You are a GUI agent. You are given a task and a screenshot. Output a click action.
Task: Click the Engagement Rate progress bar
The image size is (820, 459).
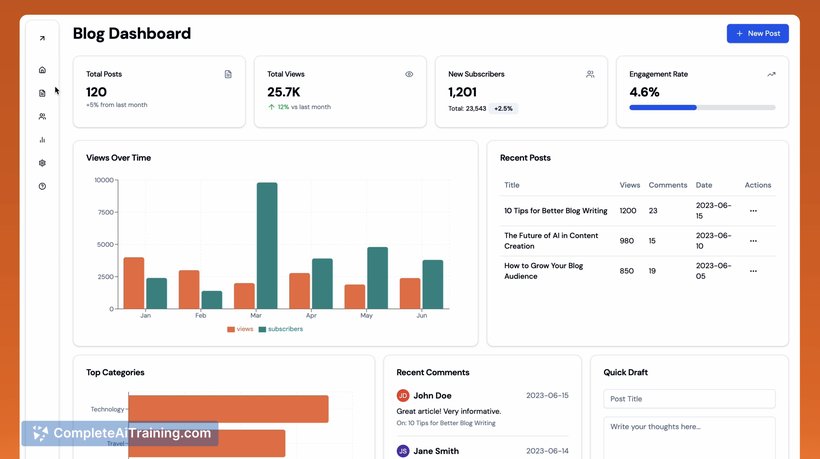click(702, 108)
